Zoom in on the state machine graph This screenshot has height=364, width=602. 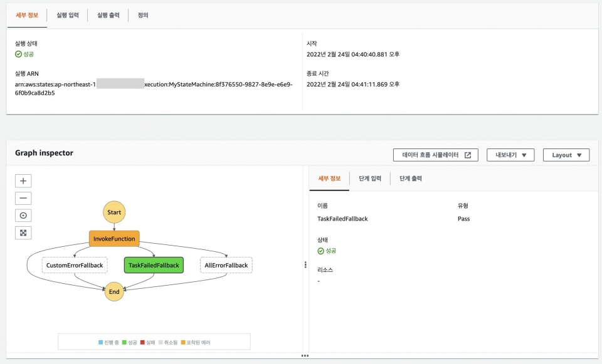click(23, 180)
